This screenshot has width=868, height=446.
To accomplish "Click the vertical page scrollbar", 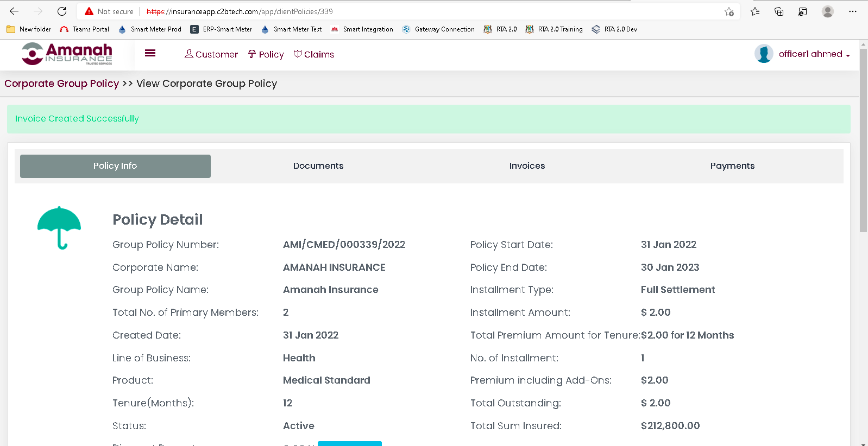I will (863, 141).
